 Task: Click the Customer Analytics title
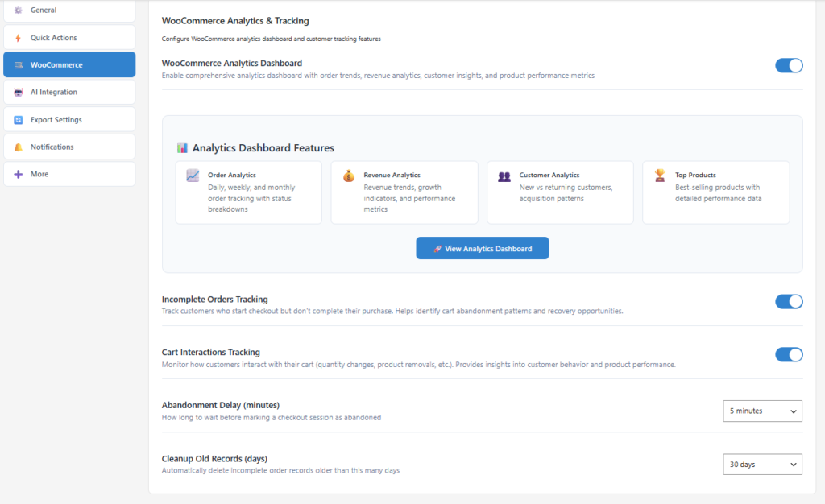point(549,175)
